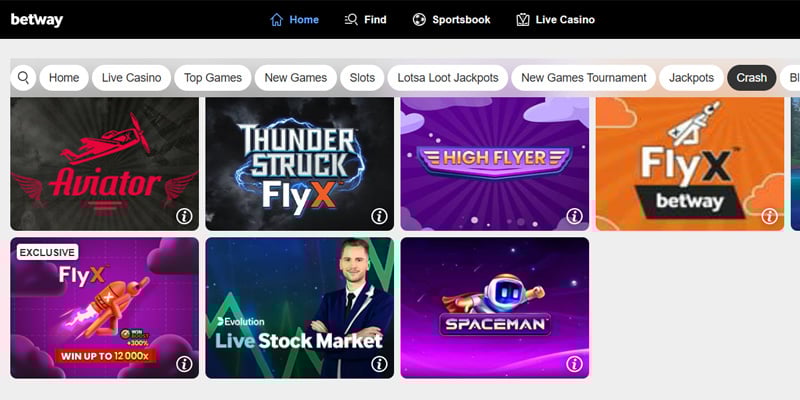This screenshot has width=800, height=400.
Task: Open info icon on Spaceman tile
Action: tap(574, 364)
